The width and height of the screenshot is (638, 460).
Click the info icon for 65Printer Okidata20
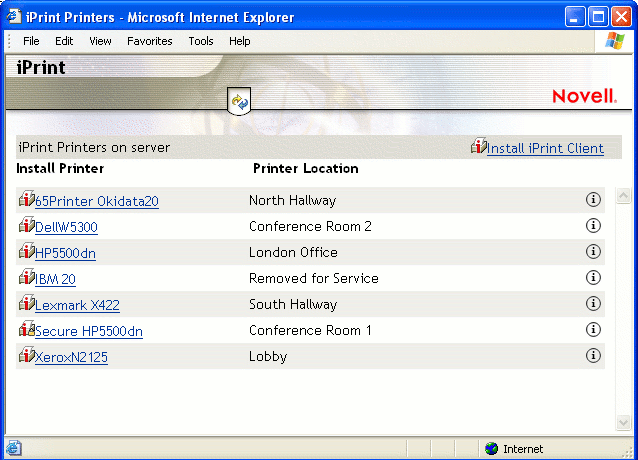(593, 200)
